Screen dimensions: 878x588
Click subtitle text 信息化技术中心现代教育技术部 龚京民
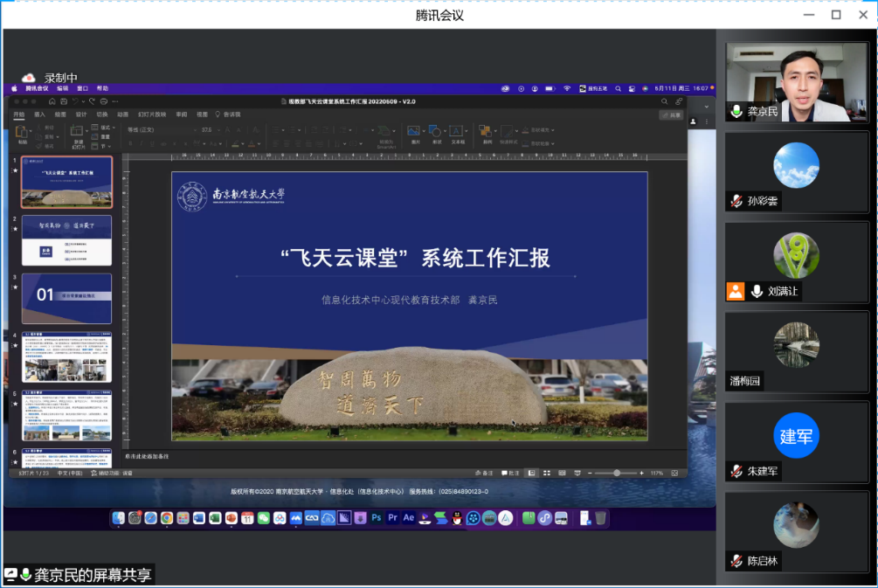pyautogui.click(x=410, y=300)
